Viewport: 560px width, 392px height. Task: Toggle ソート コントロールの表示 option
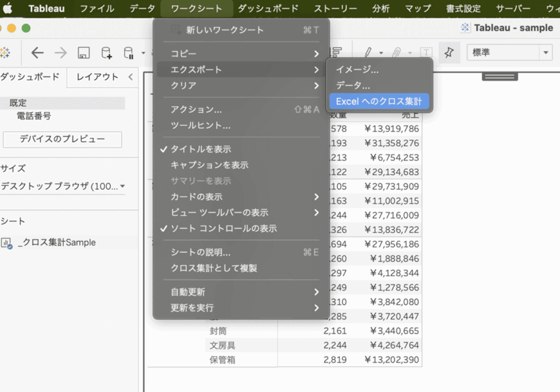pos(241,228)
